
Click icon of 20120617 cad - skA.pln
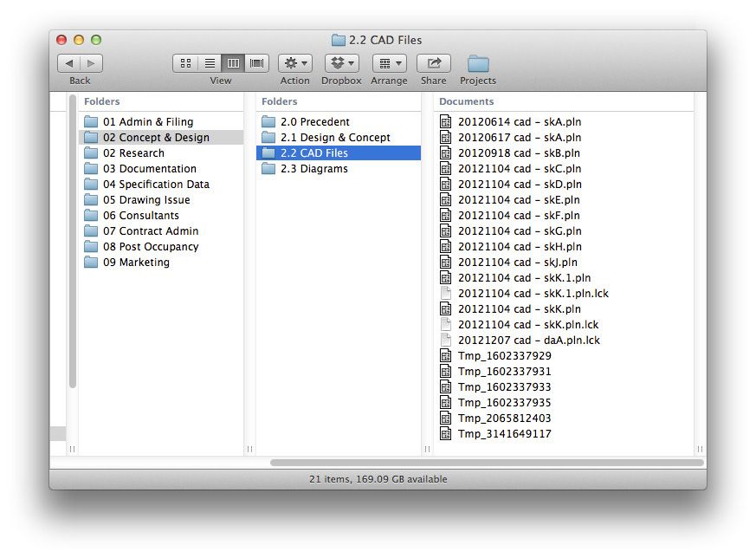coord(446,137)
